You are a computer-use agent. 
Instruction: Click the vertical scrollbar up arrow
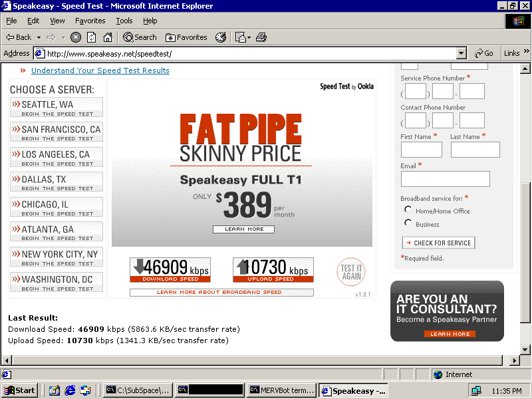click(525, 69)
